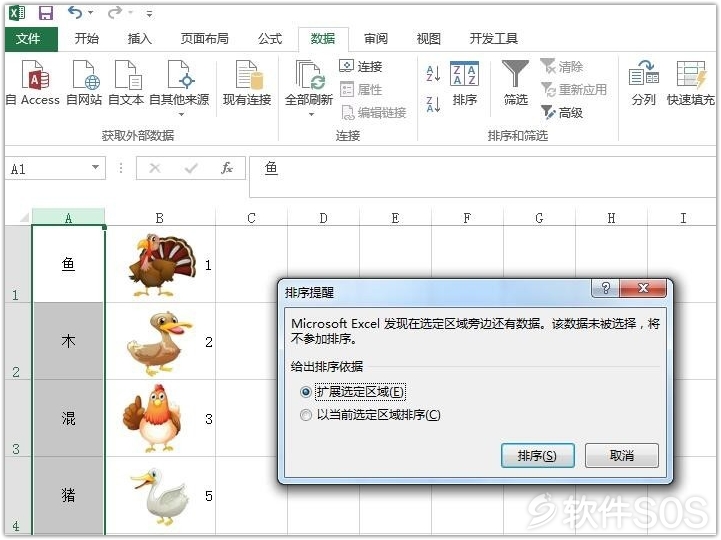Click the 编辑链接 edit links button
Viewport: 721px width, 540px height.
[373, 112]
